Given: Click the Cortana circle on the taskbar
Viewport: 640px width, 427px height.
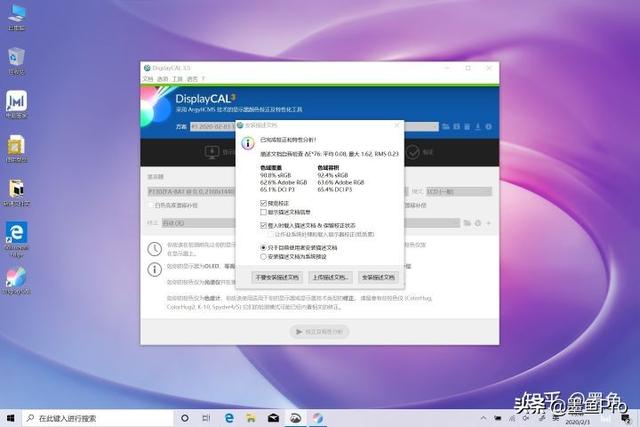Looking at the screenshot, I should pyautogui.click(x=184, y=418).
